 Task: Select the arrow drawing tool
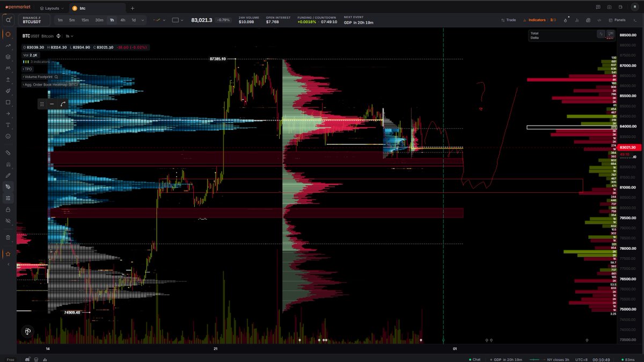(x=8, y=114)
